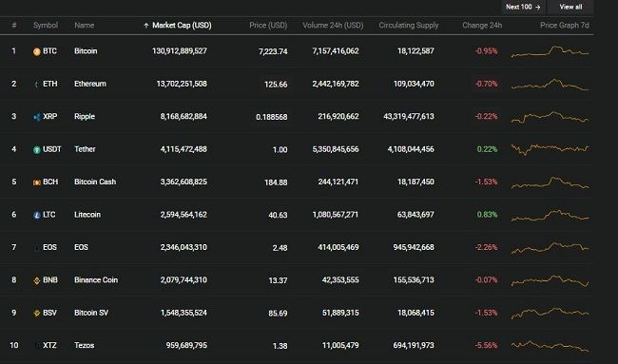Click Litecoin change value 0.83%
618x364 pixels.
487,214
